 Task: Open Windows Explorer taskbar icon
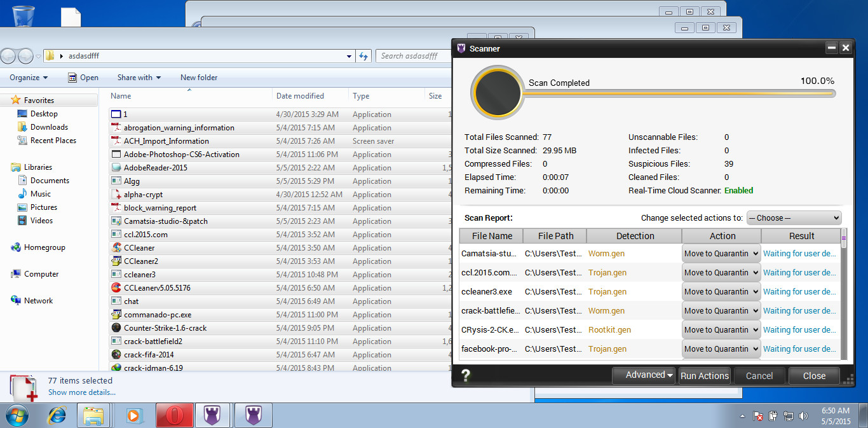point(93,415)
